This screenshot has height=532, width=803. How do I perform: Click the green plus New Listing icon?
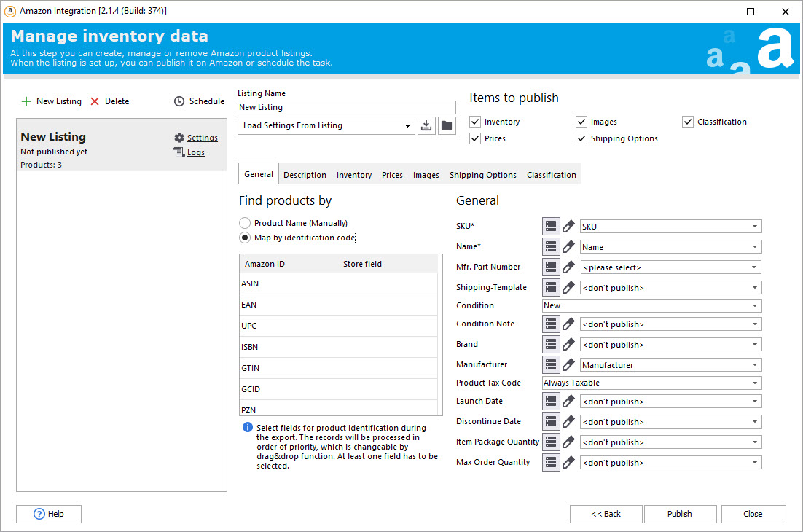[x=27, y=101]
